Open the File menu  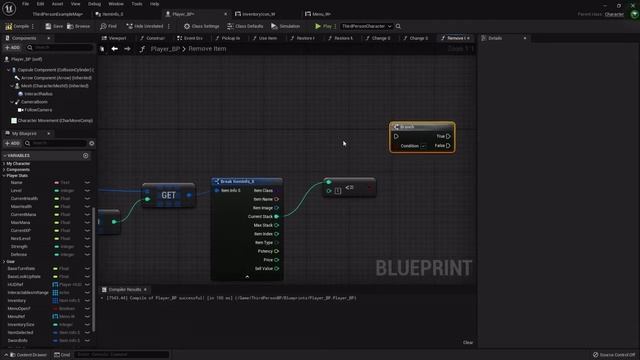25,4
